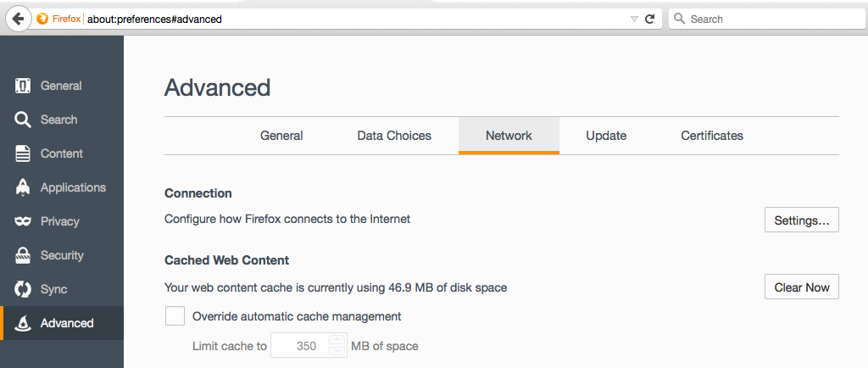Click the toolbar Search input field
Image resolution: width=868 pixels, height=368 pixels.
click(x=763, y=19)
